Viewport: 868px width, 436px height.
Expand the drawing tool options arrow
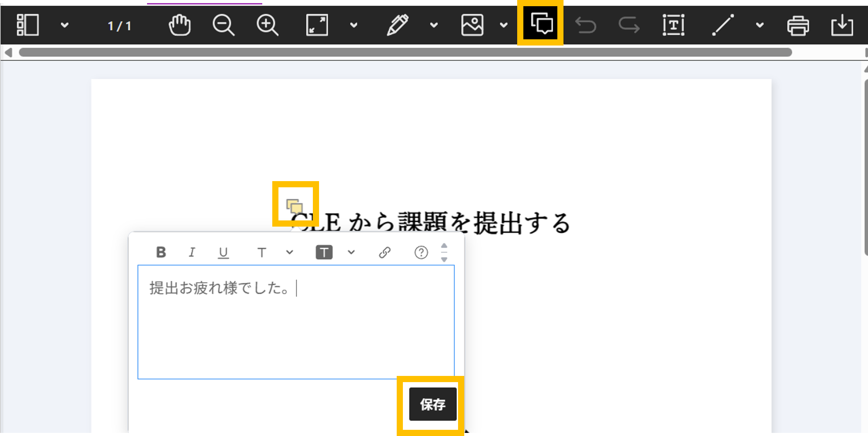coord(434,25)
